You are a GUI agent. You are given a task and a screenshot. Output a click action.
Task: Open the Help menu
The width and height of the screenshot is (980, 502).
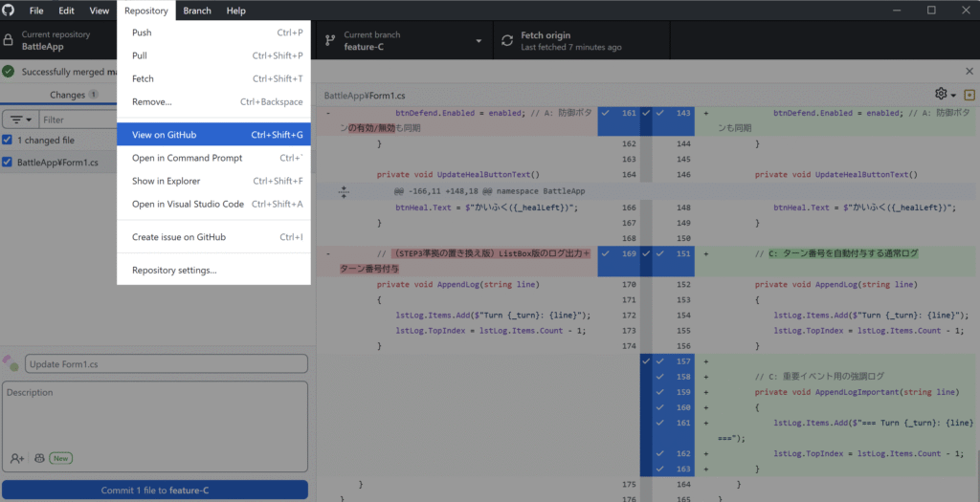pos(235,11)
